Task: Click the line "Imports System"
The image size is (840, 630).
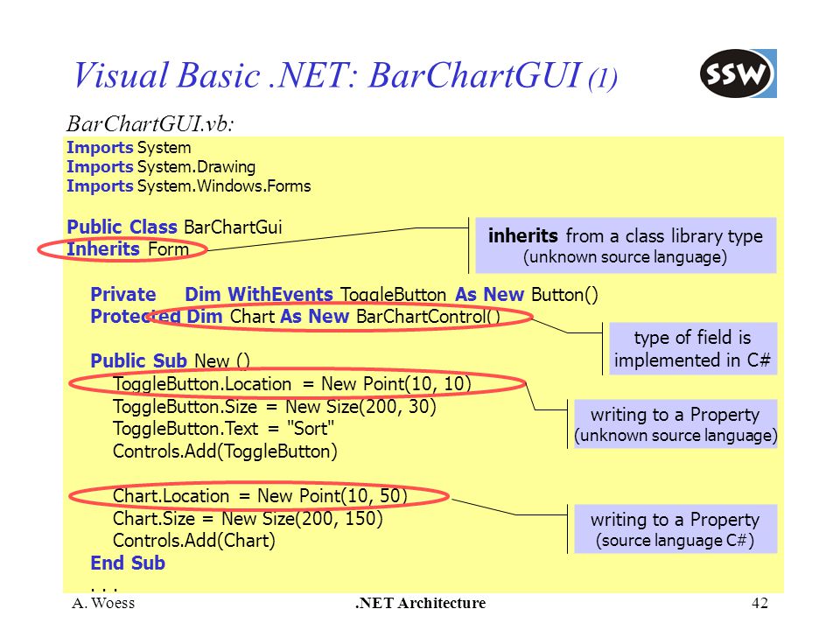Action: pyautogui.click(x=129, y=147)
